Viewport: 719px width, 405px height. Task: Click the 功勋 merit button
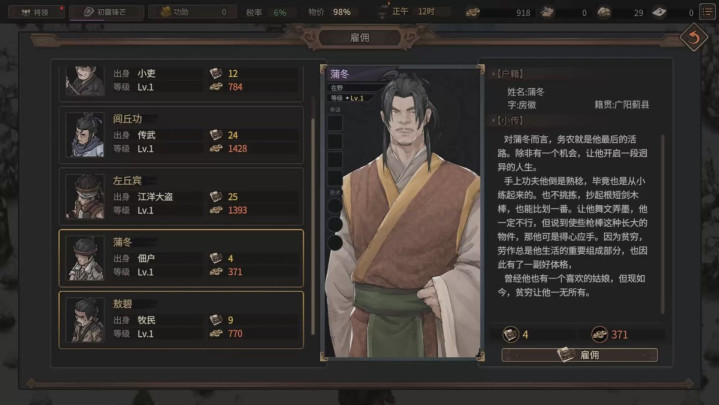pyautogui.click(x=192, y=12)
